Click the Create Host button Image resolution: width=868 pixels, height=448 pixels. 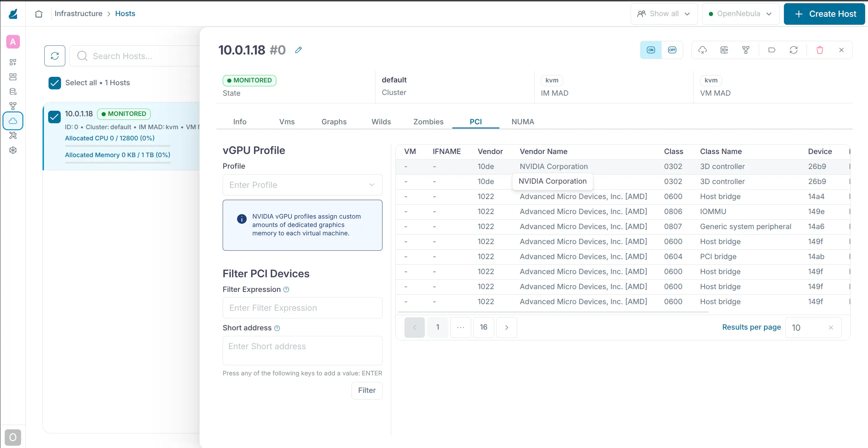(x=824, y=14)
